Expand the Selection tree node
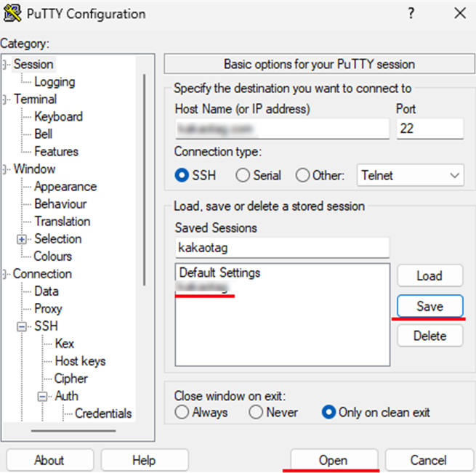The height and width of the screenshot is (473, 476). [x=21, y=240]
